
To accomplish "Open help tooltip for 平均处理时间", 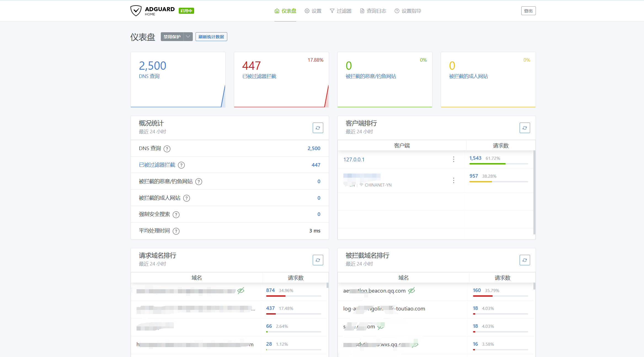I will 176,231.
